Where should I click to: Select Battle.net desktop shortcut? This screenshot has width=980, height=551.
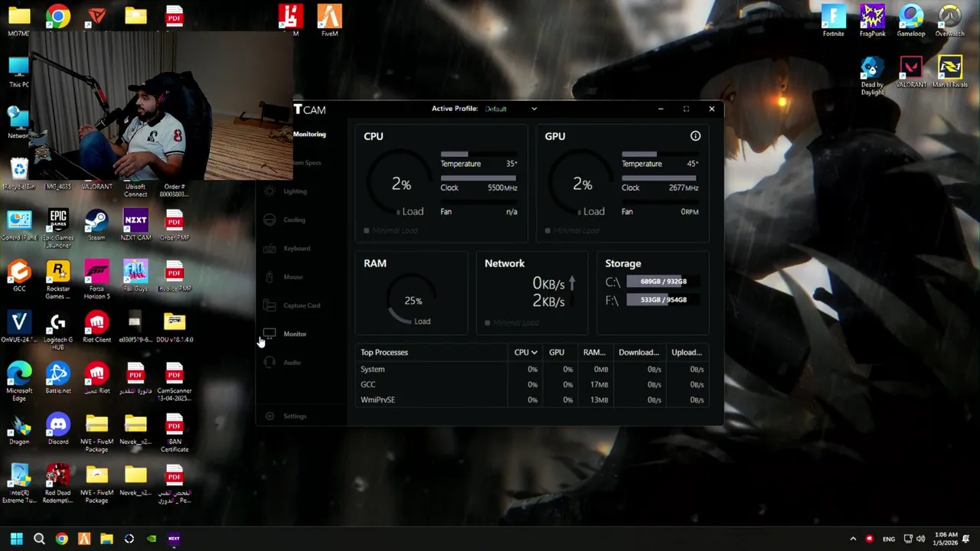click(x=58, y=378)
